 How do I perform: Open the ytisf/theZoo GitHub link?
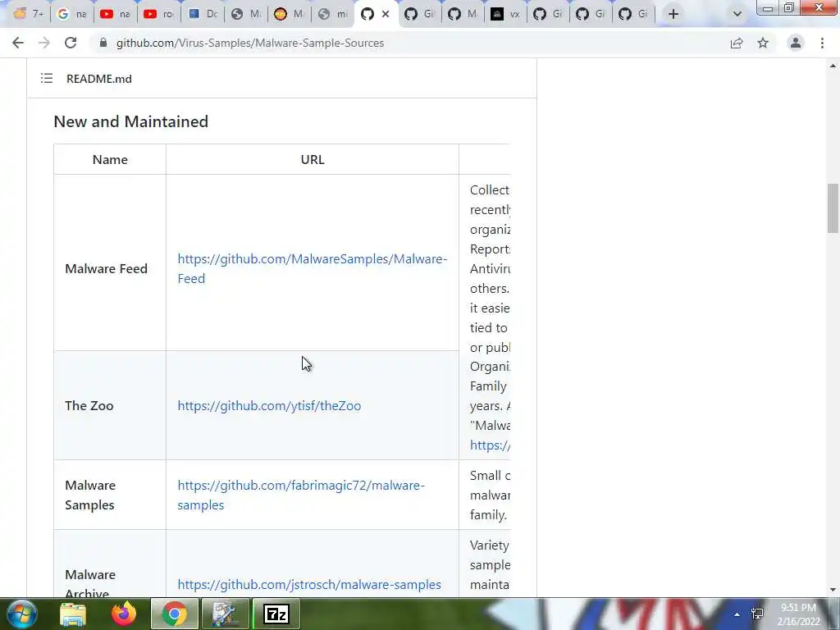tap(269, 405)
